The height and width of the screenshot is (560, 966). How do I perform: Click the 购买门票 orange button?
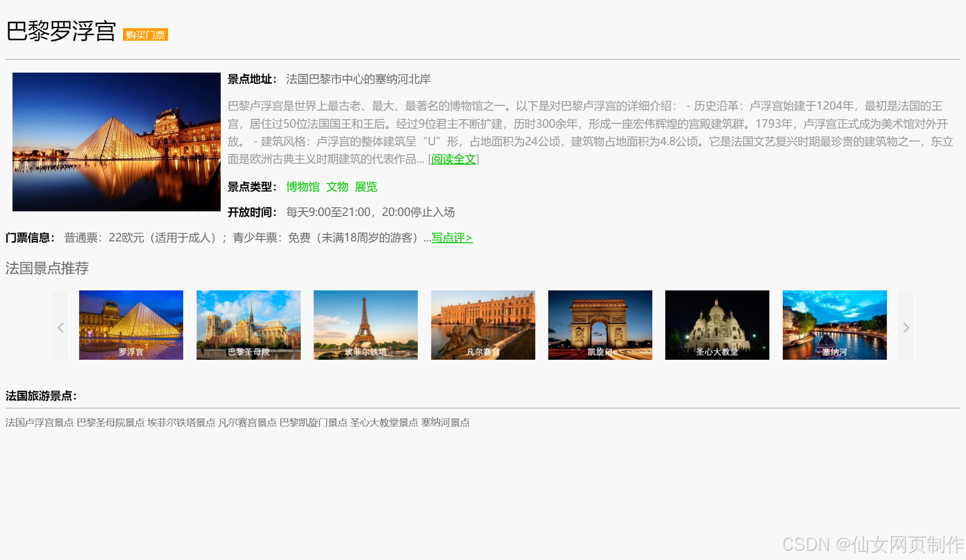(145, 35)
